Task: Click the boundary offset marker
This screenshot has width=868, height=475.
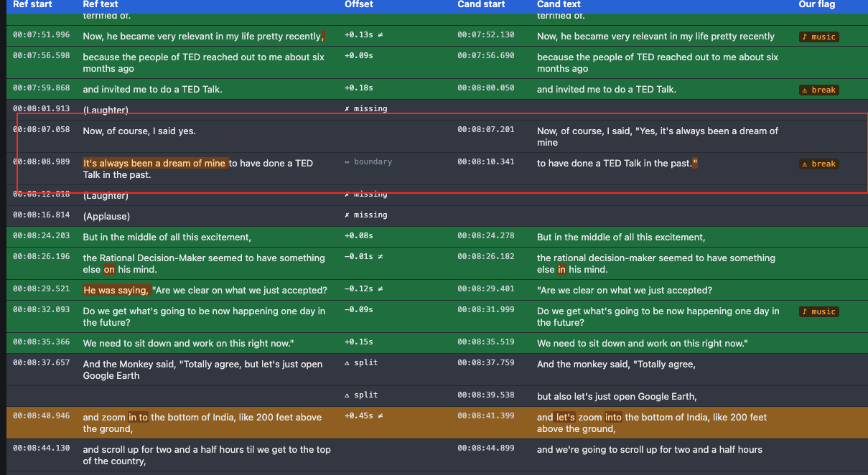Action: point(368,162)
